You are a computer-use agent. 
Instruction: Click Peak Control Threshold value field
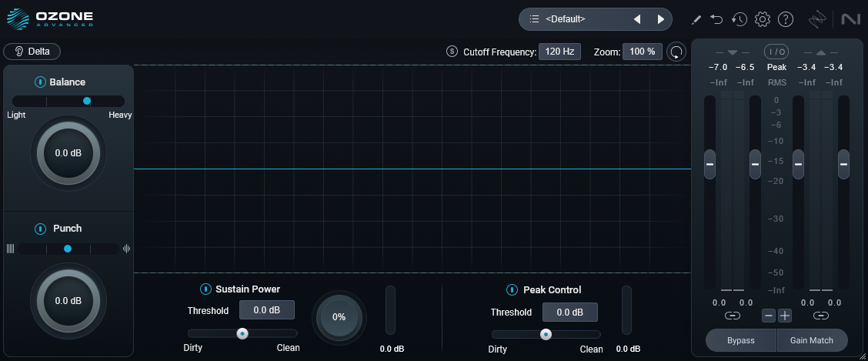(569, 313)
